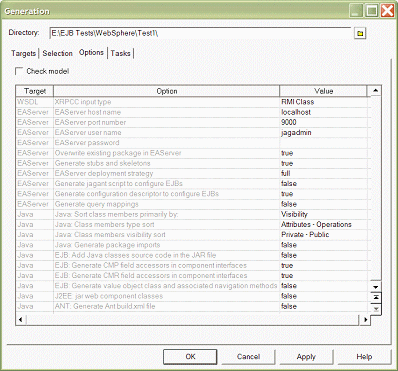Select value for Generate CMR field accessors

pos(323,276)
